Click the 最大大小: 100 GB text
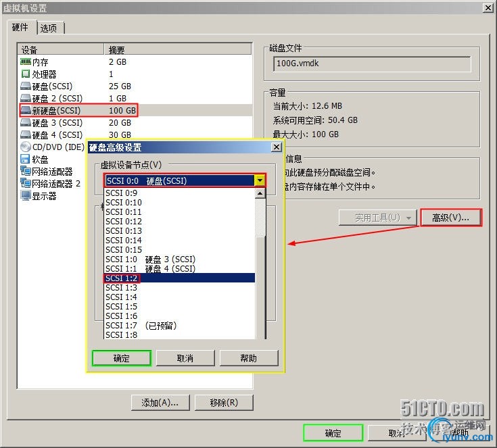This screenshot has width=497, height=448. point(306,134)
